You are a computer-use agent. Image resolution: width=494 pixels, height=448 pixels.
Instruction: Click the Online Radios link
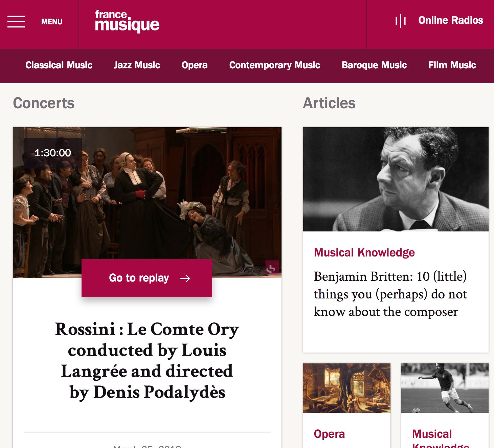pos(450,21)
